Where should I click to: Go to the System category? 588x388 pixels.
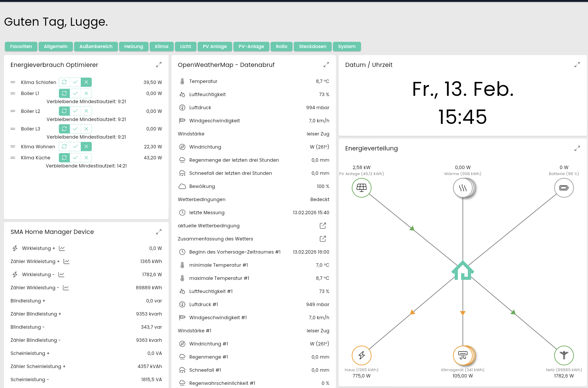click(347, 46)
